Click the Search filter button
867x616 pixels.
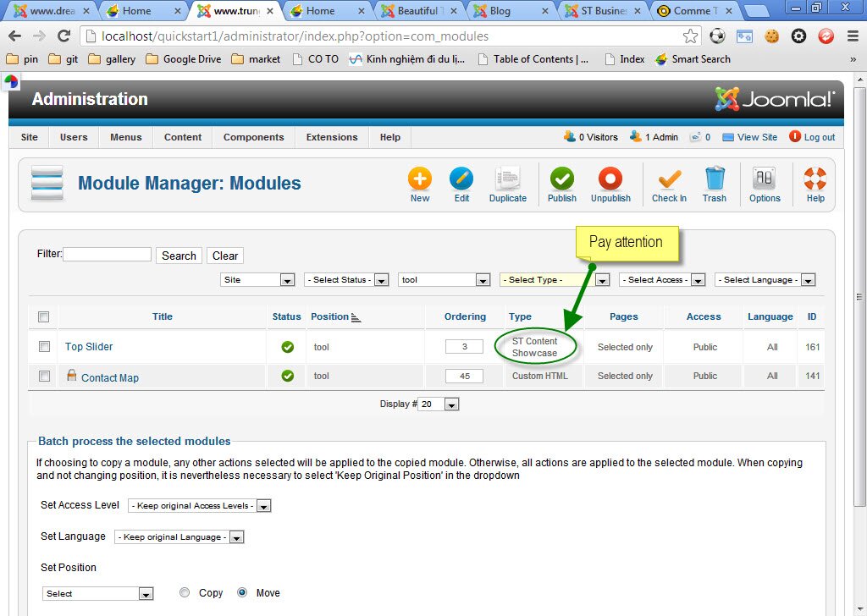click(x=179, y=256)
